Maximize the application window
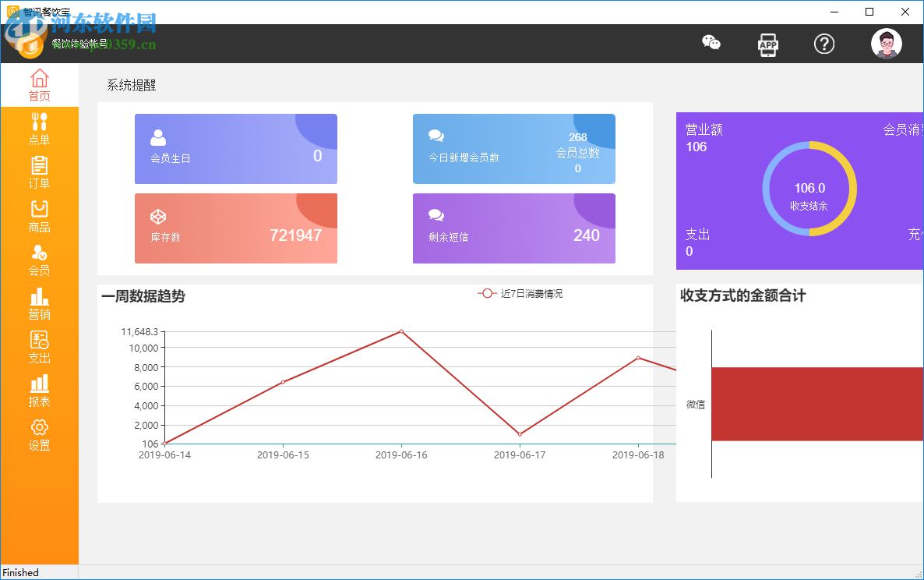The width and height of the screenshot is (924, 580). [869, 12]
